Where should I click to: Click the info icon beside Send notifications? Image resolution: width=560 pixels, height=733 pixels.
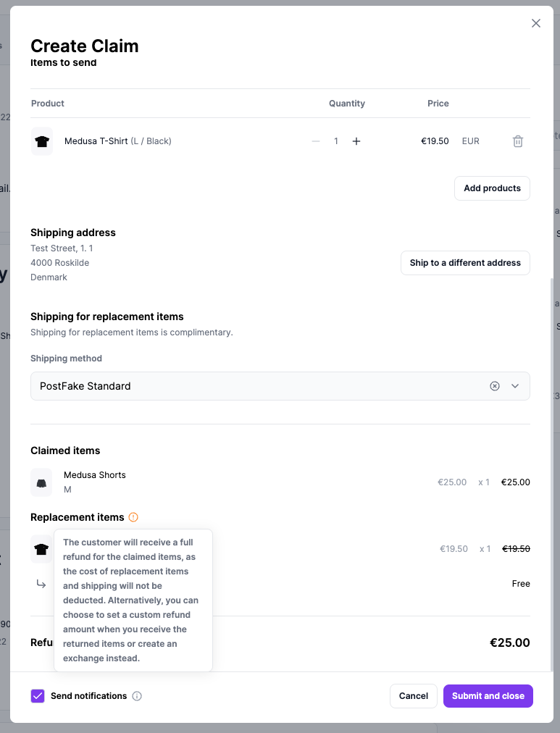[137, 696]
